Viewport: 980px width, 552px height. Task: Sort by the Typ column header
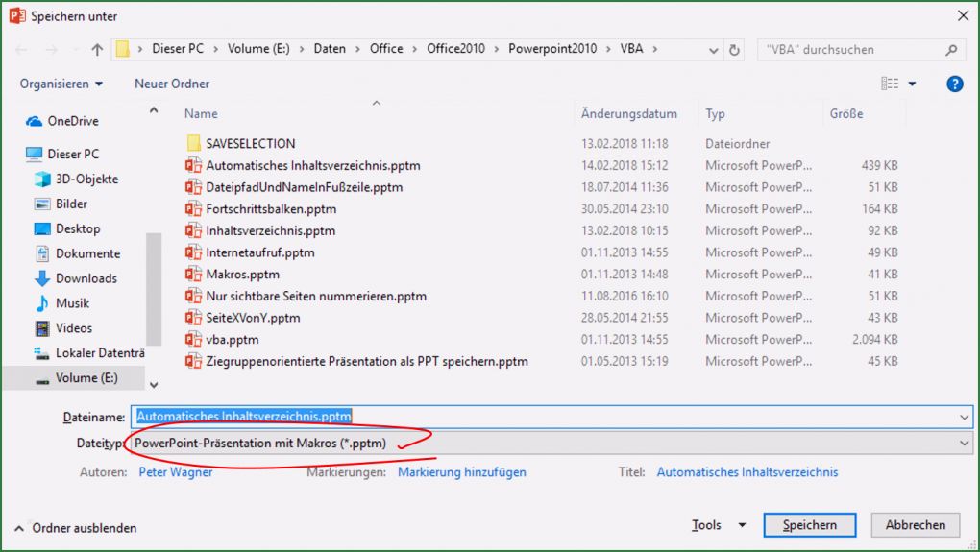point(715,113)
